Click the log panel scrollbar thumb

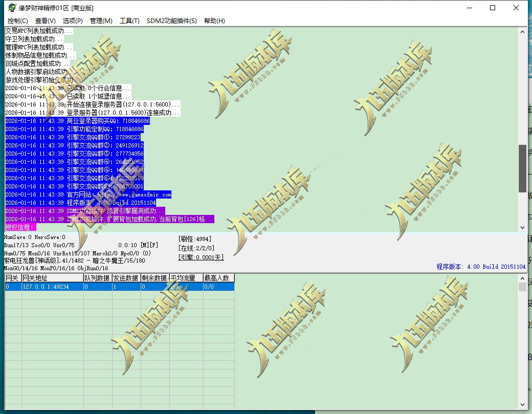(x=522, y=169)
